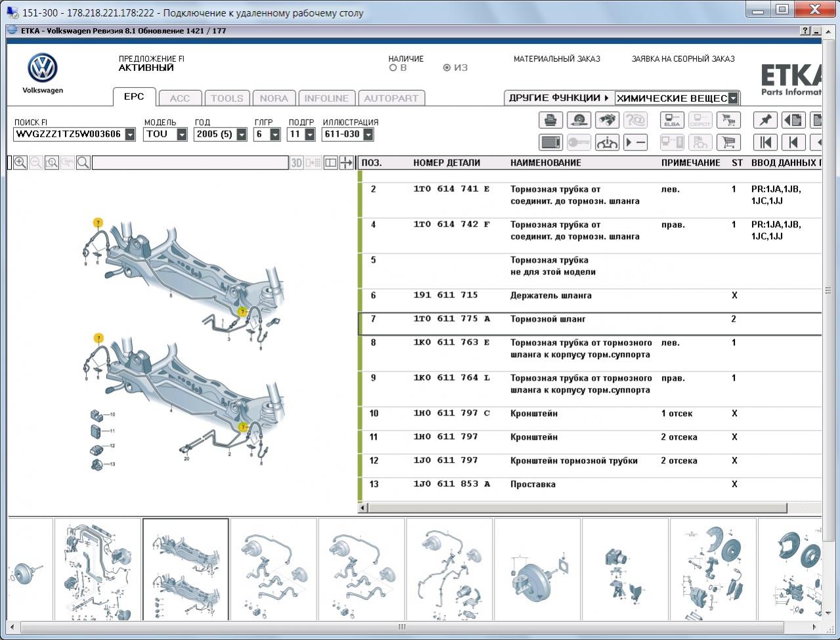Viewport: 840px width, 640px height.
Task: Open the TOOLS tab
Action: pos(227,98)
